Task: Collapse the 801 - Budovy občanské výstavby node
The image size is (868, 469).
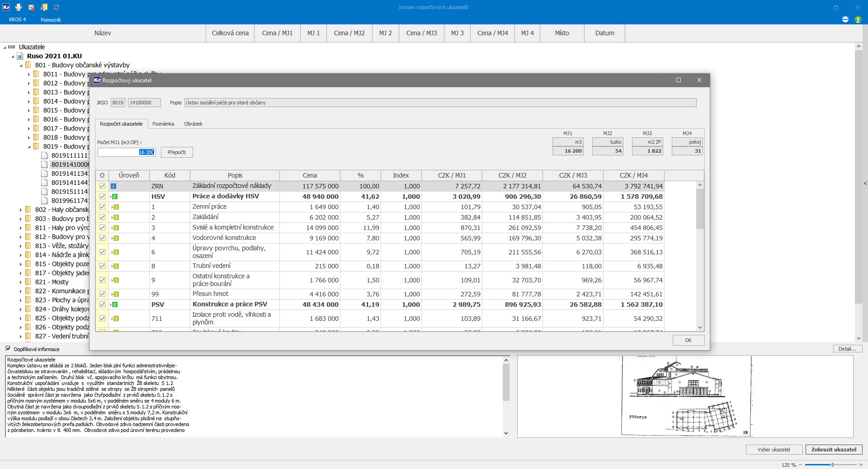Action: [x=21, y=65]
